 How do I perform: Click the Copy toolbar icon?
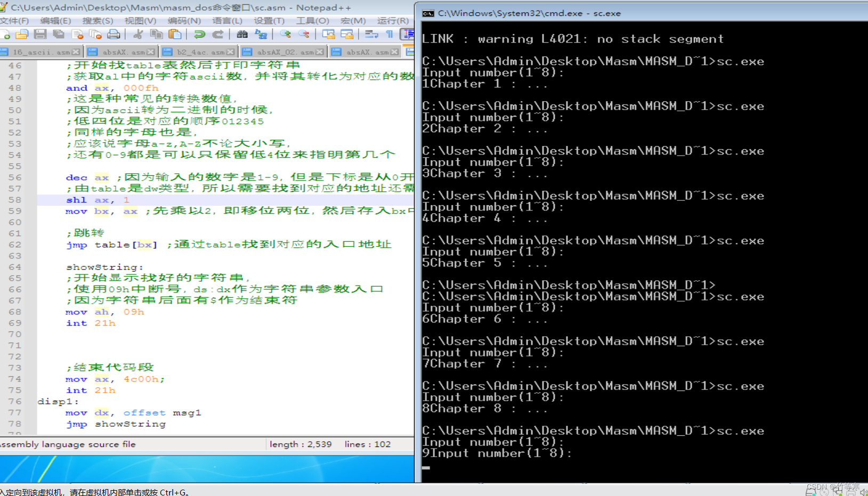pos(157,35)
